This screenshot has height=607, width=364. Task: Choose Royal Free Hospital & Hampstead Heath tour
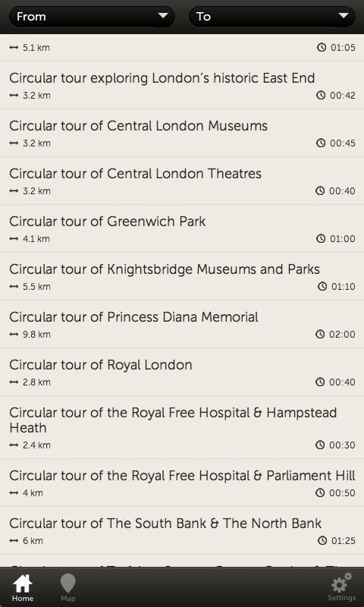[x=182, y=427]
